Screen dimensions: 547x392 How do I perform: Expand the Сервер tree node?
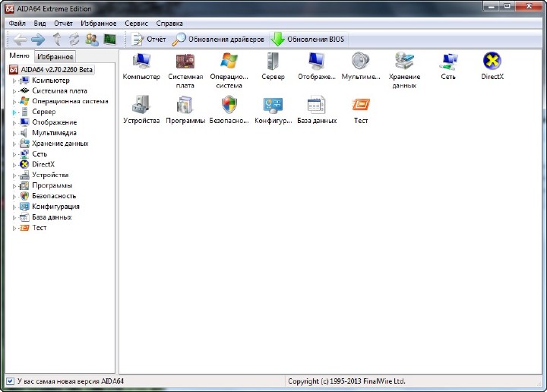tap(14, 112)
